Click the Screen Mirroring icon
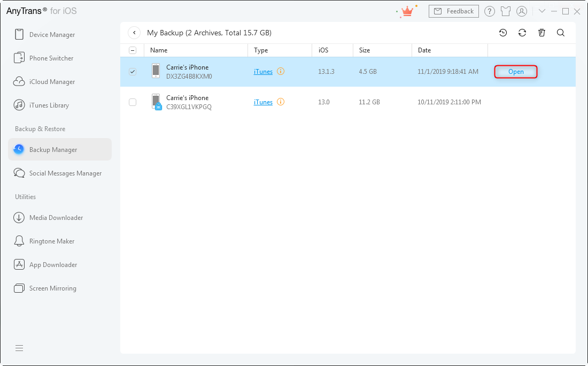The height and width of the screenshot is (366, 588). click(19, 288)
